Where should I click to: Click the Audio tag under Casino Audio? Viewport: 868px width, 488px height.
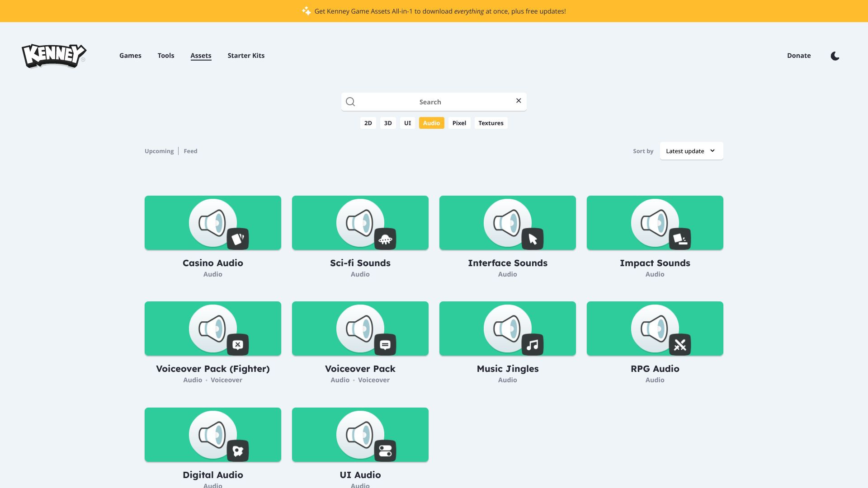[213, 274]
